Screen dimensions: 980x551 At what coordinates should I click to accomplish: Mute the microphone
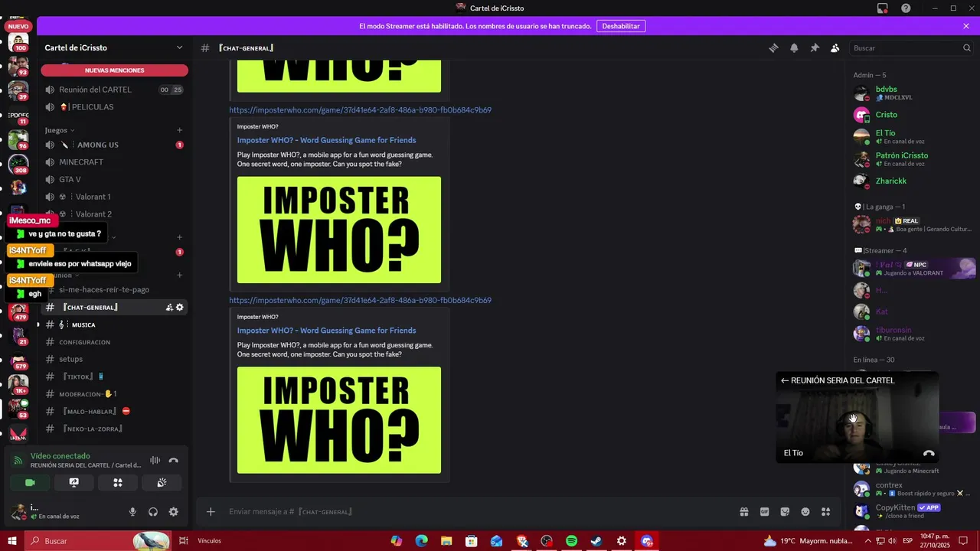[132, 512]
